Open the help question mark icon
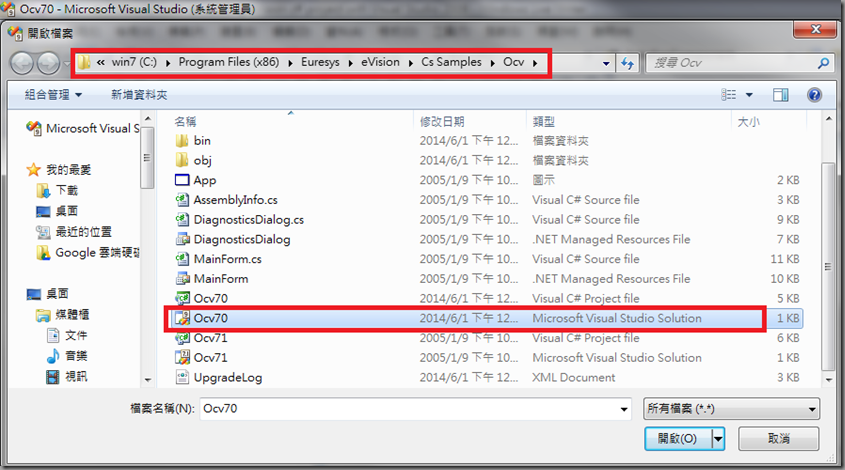Screen dimensions: 845x470 (x=814, y=95)
